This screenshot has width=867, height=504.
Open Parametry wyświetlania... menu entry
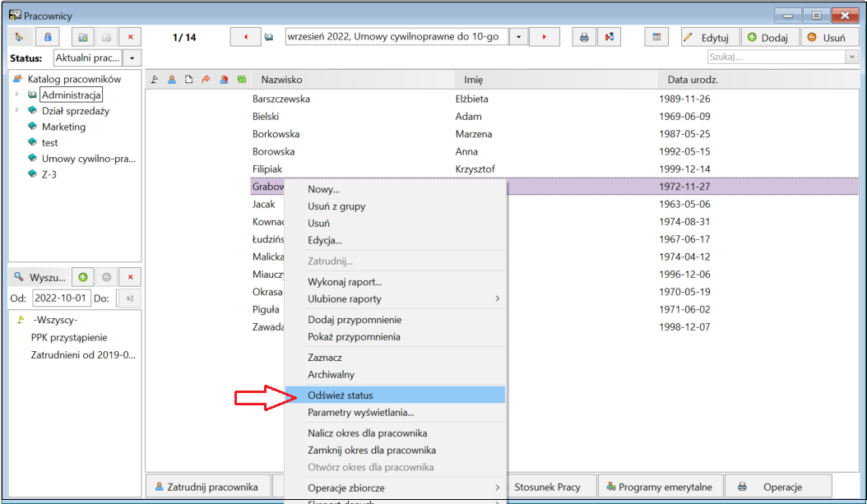pos(395,412)
